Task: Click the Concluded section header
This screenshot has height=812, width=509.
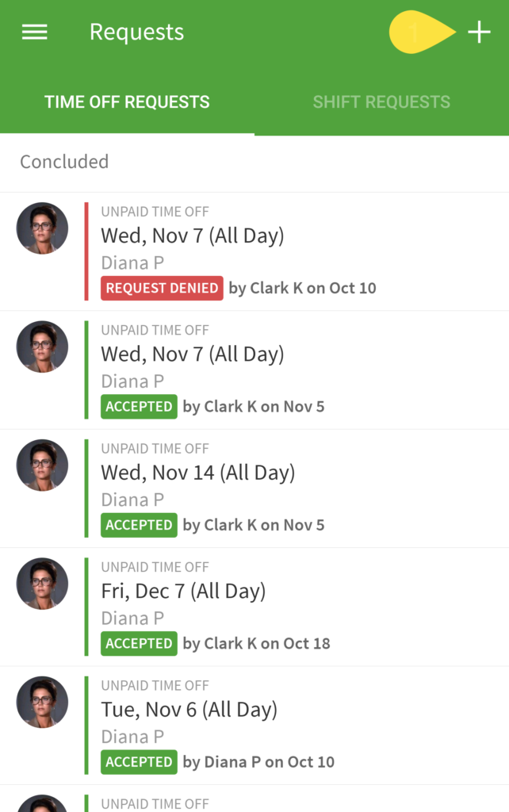Action: 64,162
